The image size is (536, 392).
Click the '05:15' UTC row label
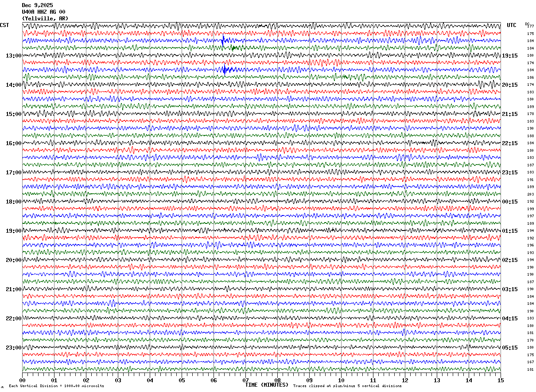[x=509, y=348]
